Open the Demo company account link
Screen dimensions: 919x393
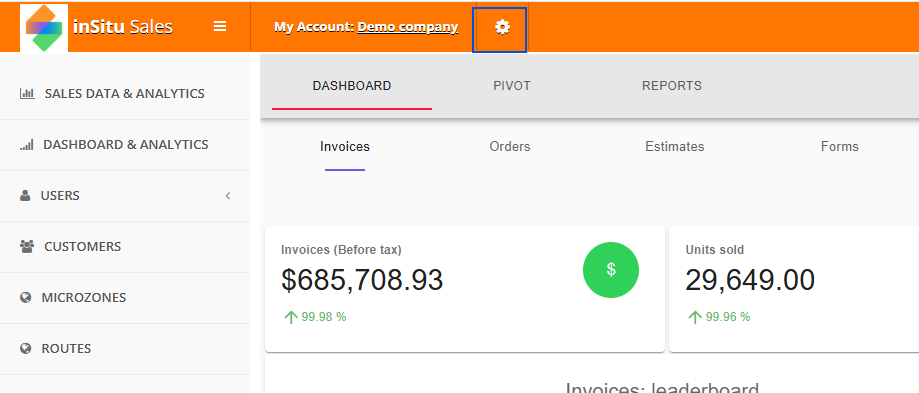[407, 27]
